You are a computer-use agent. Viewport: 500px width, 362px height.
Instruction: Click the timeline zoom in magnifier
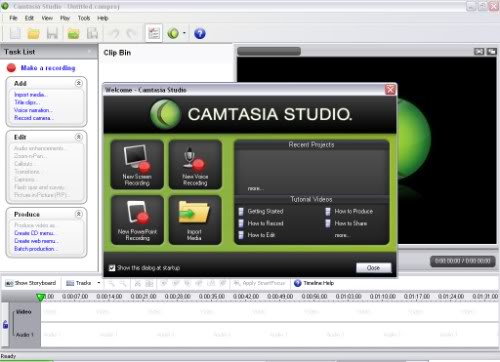click(111, 283)
